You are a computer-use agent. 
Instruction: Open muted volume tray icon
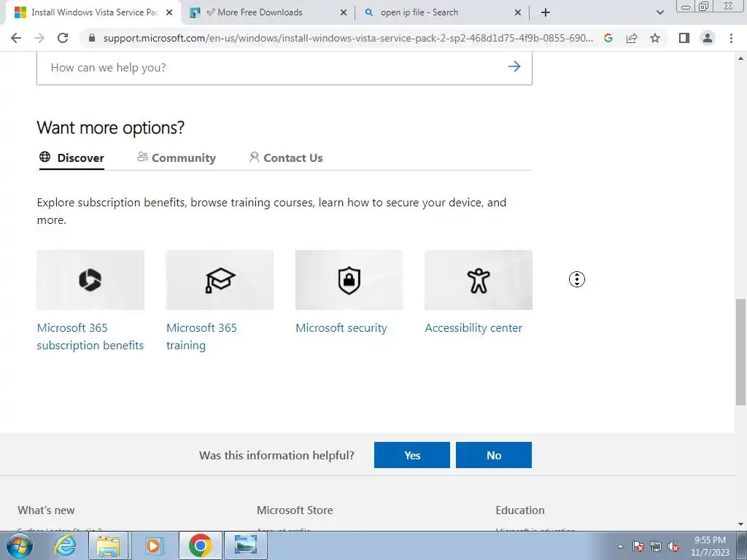click(673, 547)
